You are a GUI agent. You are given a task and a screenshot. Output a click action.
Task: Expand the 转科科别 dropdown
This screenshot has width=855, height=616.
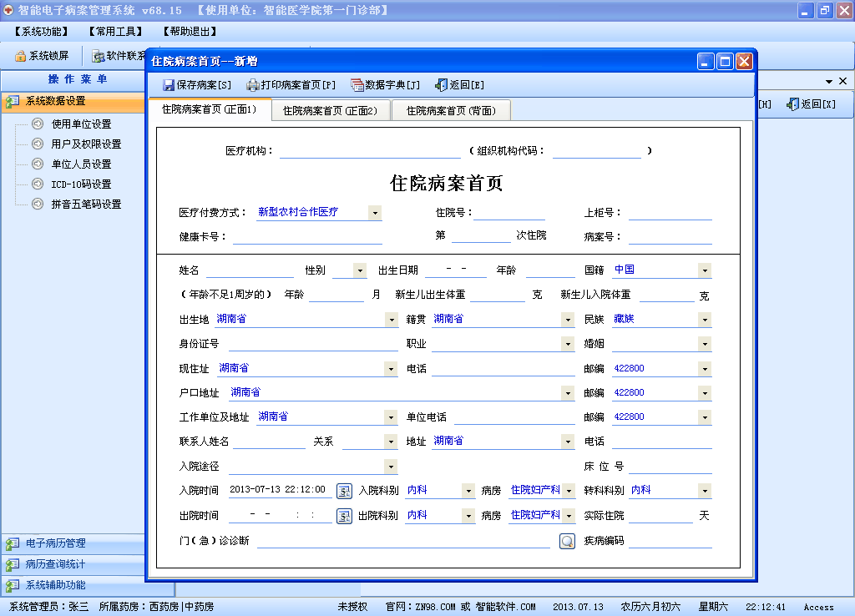(705, 491)
